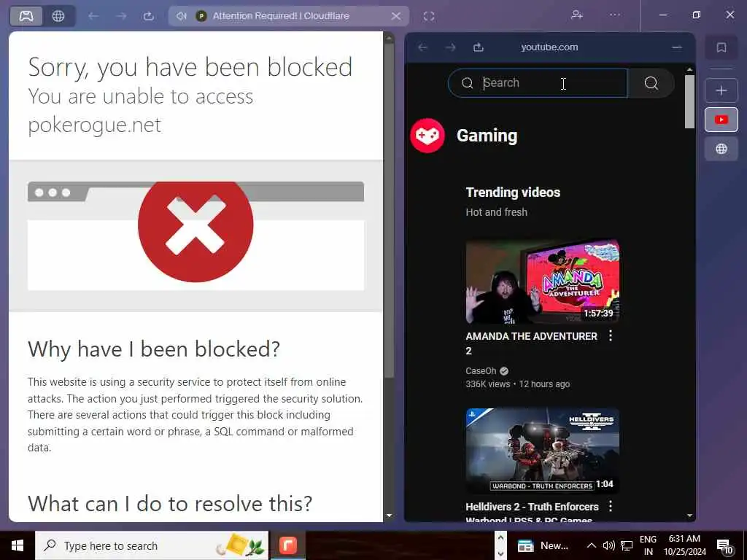
Task: Click What can I do to resolve heading
Action: pos(170,503)
